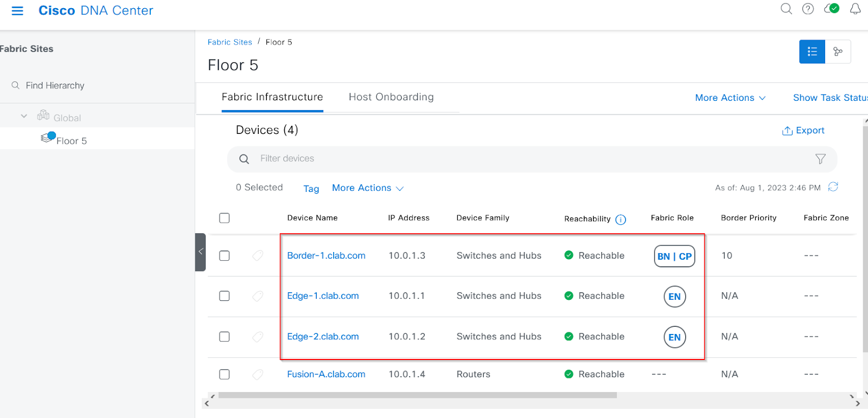This screenshot has height=418, width=868.
Task: Click tag icon for Edge-1.clab.com
Action: pyautogui.click(x=258, y=296)
